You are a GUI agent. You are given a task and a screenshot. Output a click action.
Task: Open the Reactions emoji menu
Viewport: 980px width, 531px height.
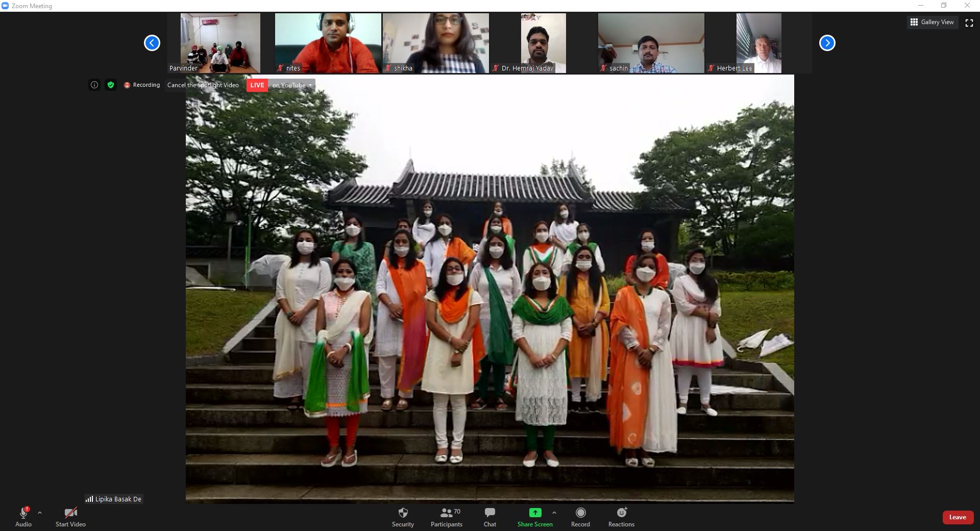[x=621, y=517]
